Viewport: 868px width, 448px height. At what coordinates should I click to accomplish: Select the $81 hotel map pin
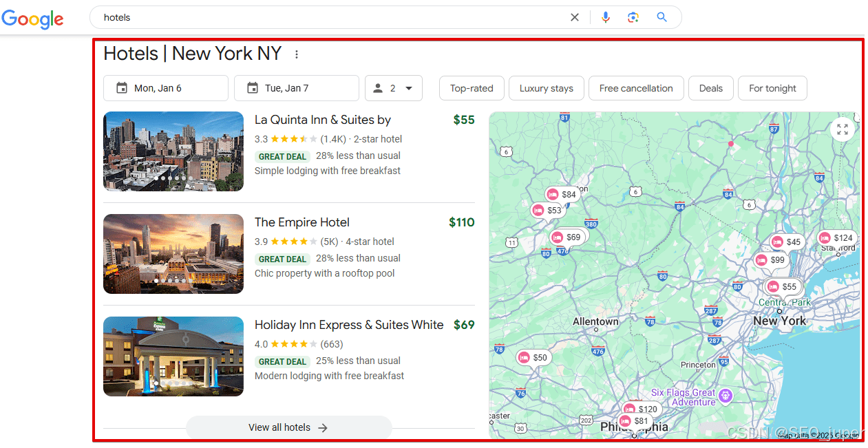pos(634,421)
